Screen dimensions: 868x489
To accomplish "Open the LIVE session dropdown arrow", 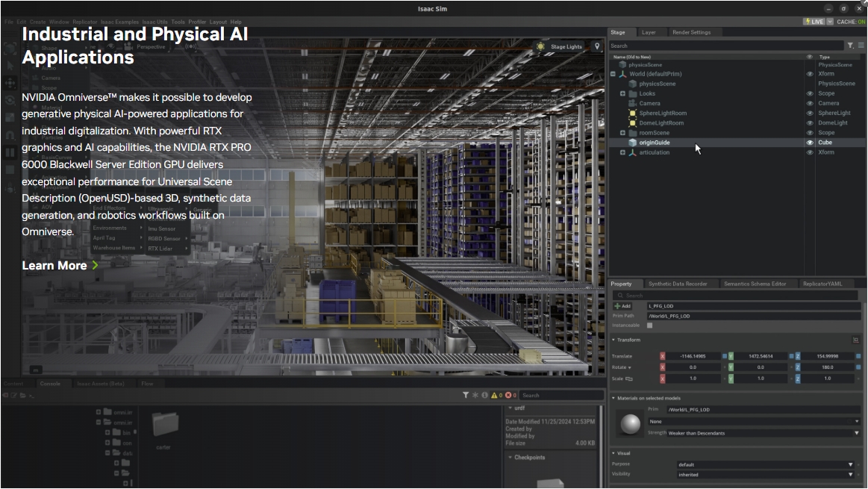I will 828,22.
